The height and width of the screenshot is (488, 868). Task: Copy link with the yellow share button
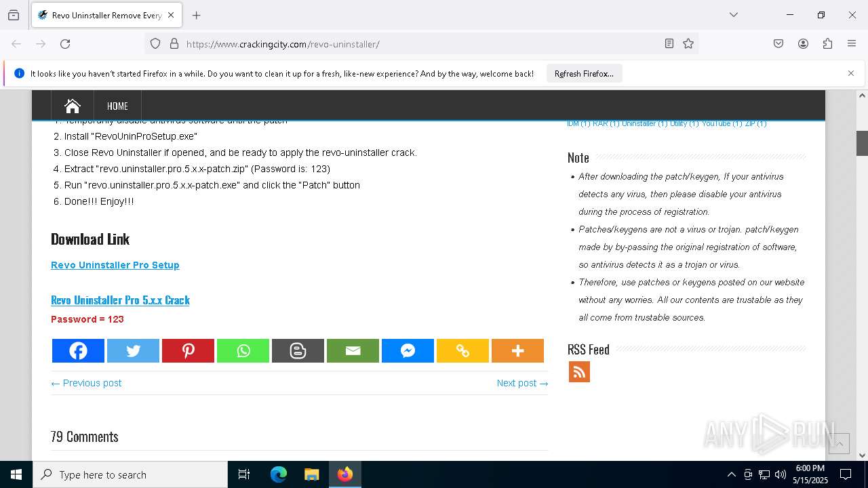[x=462, y=350]
